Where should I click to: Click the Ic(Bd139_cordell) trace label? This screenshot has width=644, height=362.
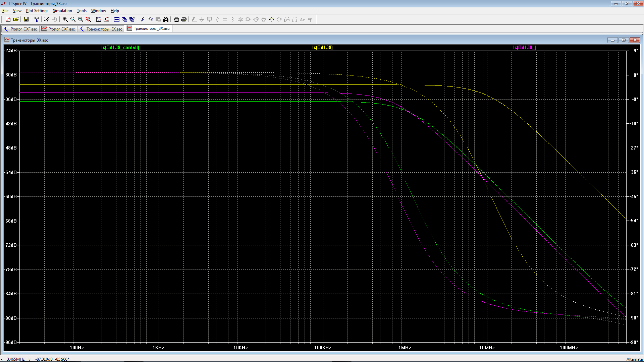click(120, 47)
